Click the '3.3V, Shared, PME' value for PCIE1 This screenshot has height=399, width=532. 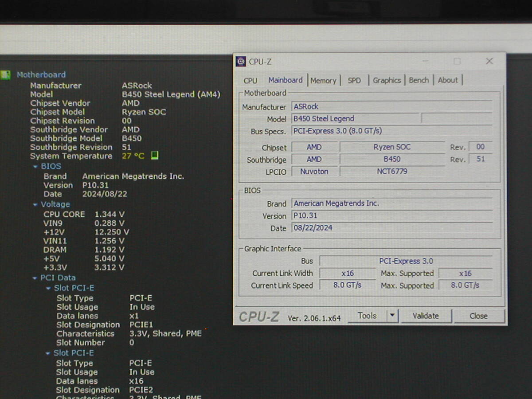(165, 334)
